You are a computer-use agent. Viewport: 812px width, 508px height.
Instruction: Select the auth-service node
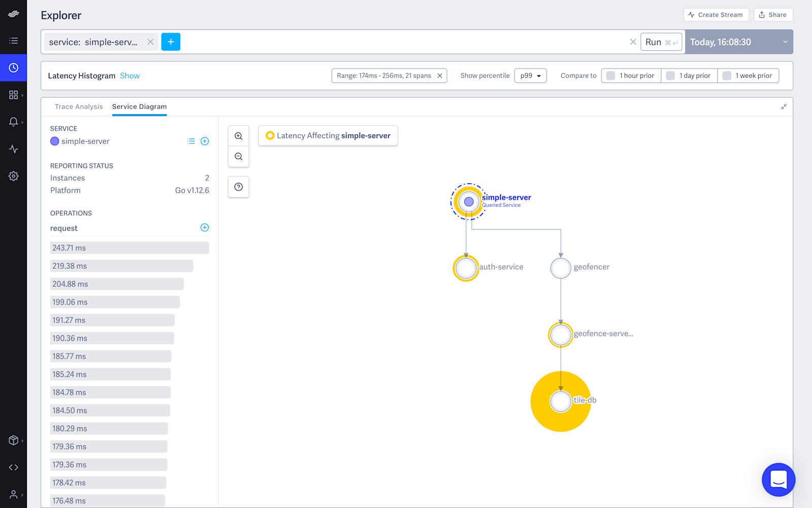tap(466, 268)
